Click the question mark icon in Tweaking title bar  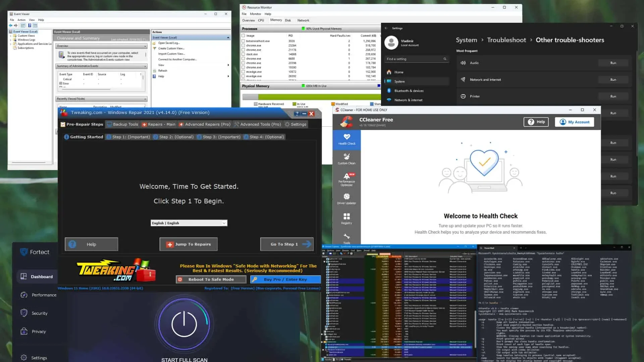point(297,114)
